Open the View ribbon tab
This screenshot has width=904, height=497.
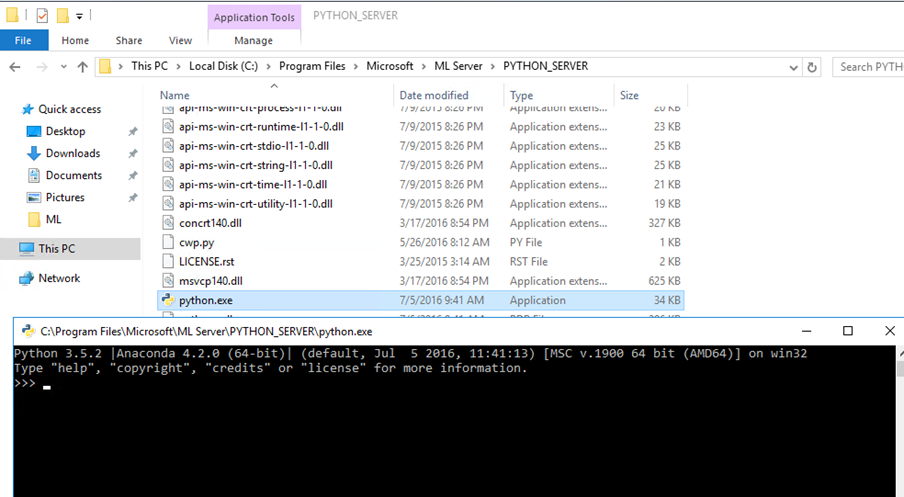[x=180, y=40]
